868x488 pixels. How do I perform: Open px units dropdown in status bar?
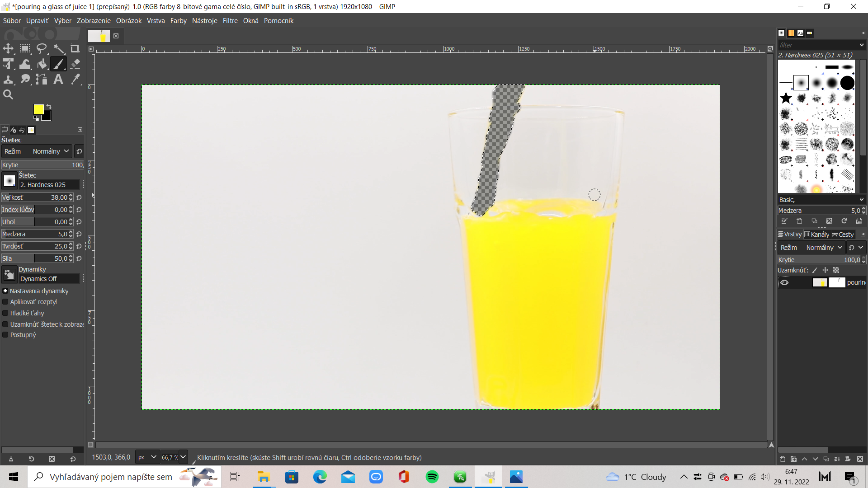147,457
